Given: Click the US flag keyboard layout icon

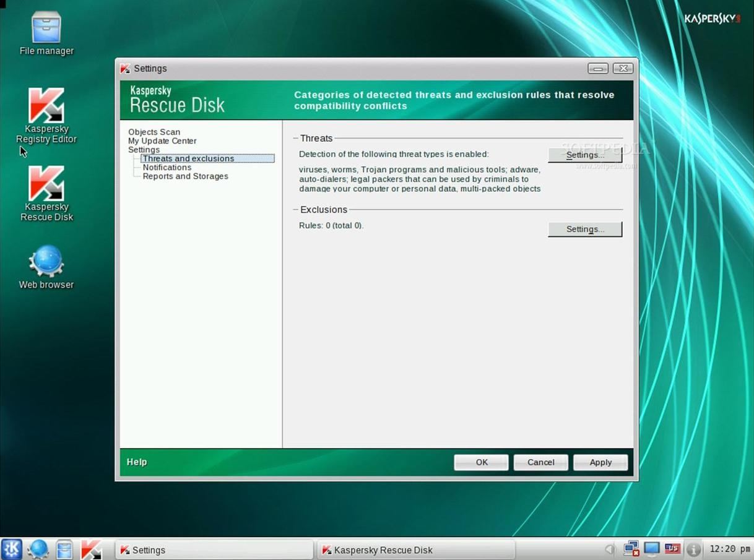Looking at the screenshot, I should pyautogui.click(x=672, y=549).
